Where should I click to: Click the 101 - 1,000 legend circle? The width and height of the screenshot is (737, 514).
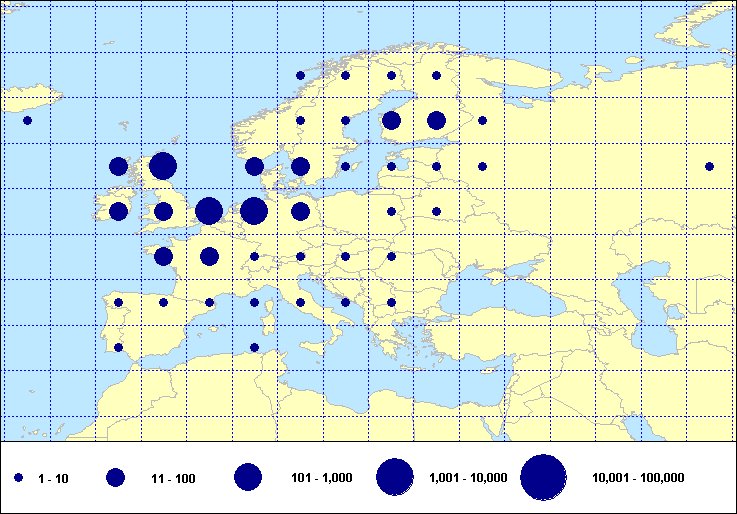click(248, 478)
